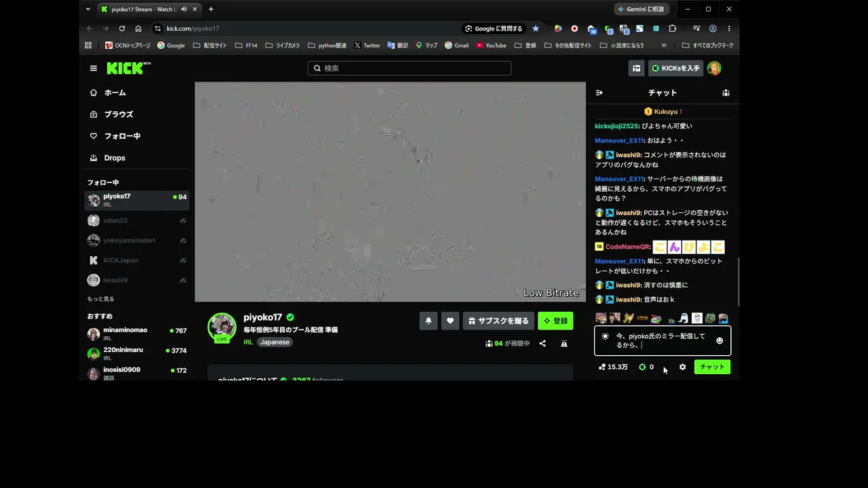Image resolution: width=868 pixels, height=488 pixels.
Task: Open the Gmail bookmark
Action: (x=456, y=45)
